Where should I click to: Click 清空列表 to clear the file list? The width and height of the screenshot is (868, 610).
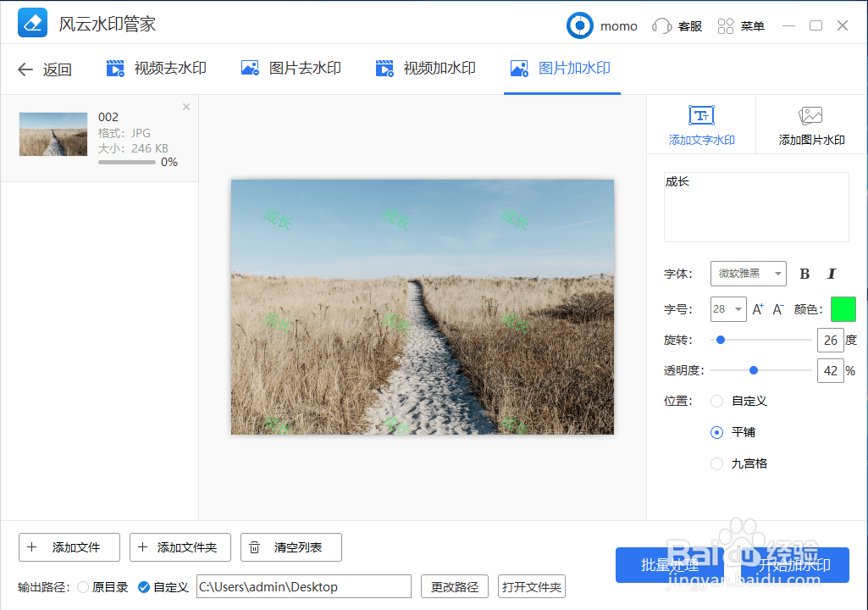[x=290, y=547]
